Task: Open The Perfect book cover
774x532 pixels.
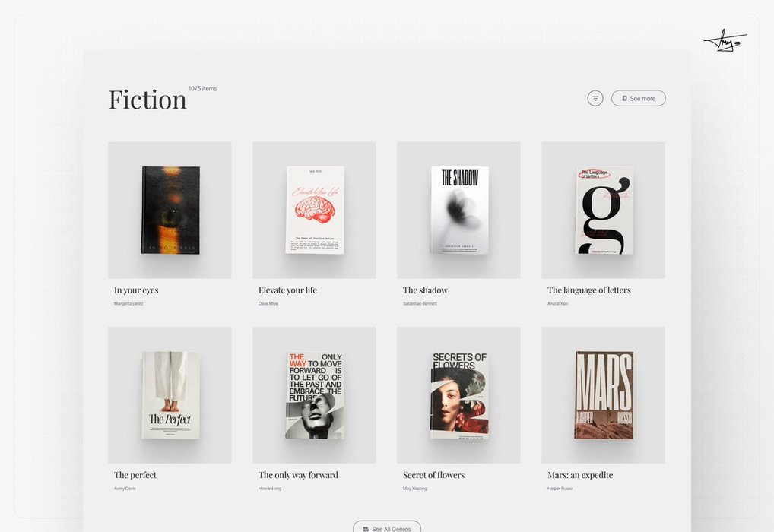Action: pyautogui.click(x=170, y=394)
